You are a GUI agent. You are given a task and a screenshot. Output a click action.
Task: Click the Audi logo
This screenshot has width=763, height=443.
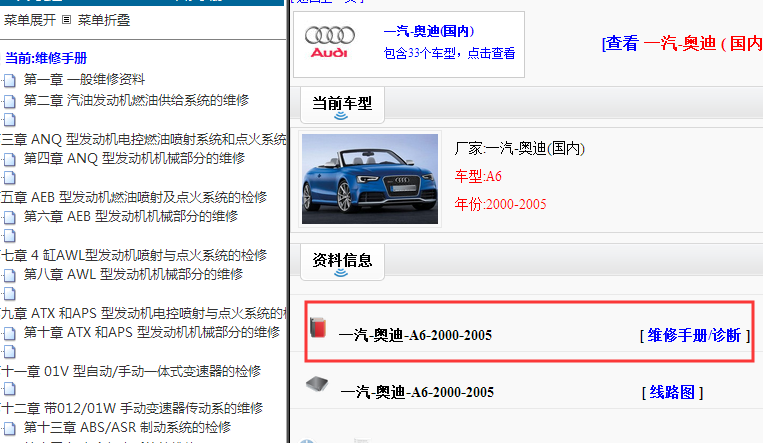pos(330,42)
